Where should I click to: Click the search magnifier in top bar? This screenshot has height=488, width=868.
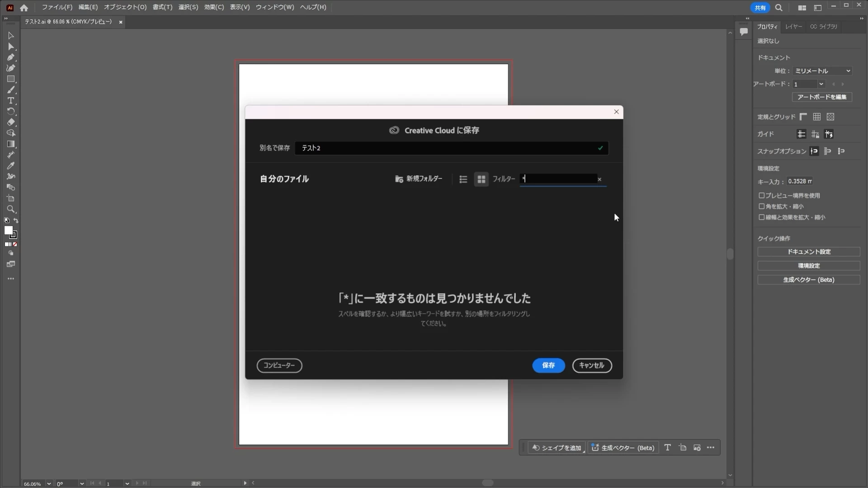pyautogui.click(x=779, y=8)
